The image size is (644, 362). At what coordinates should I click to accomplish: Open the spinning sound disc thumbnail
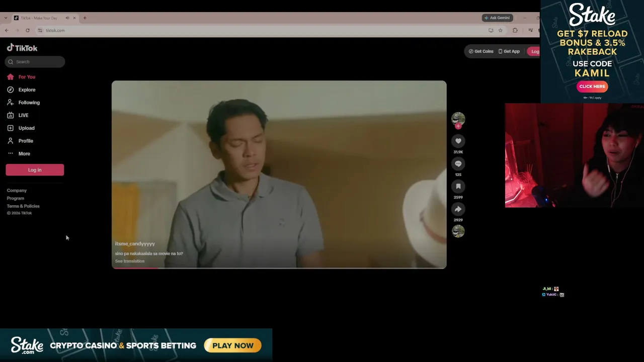(458, 231)
